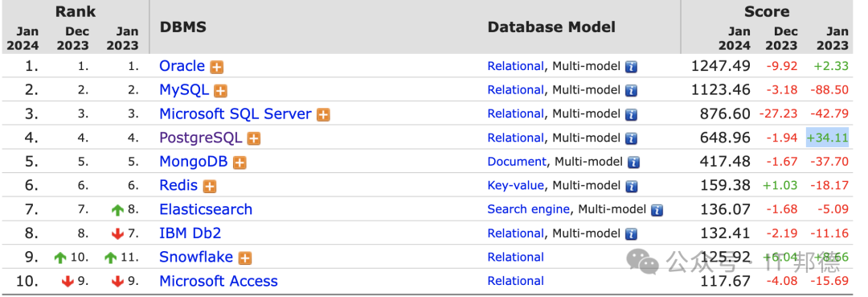Expand the plus icon next to PostgreSQL
The image size is (868, 297).
[x=253, y=139]
